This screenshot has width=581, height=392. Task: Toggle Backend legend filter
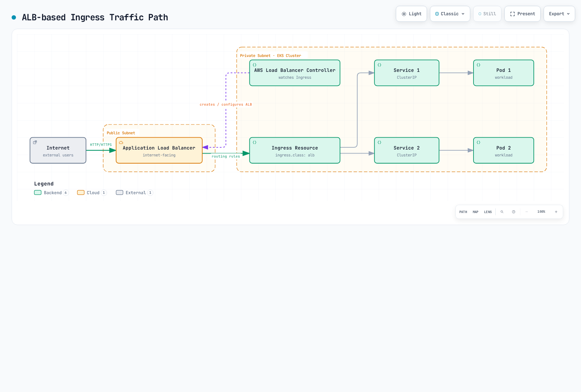pyautogui.click(x=51, y=193)
